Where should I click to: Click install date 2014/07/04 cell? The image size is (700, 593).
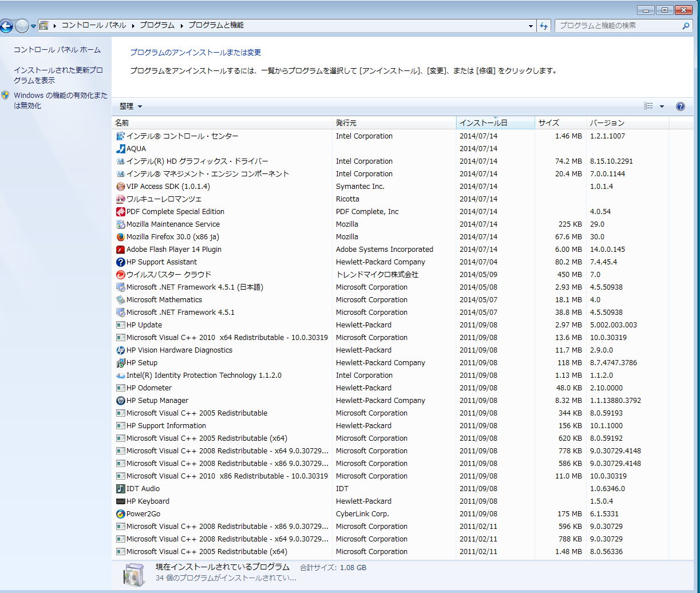(478, 262)
